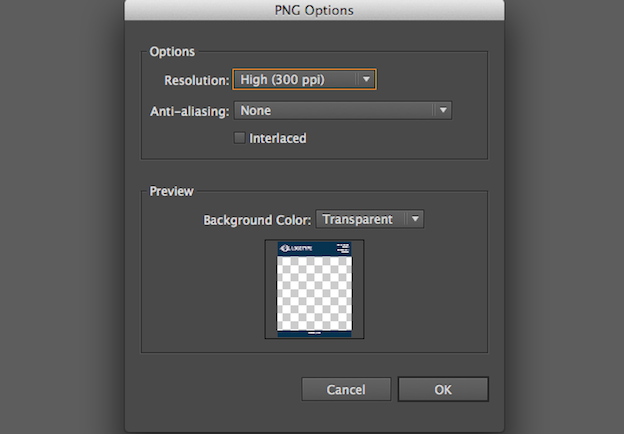The width and height of the screenshot is (624, 434).
Task: Confirm export with the OK button
Action: click(x=442, y=390)
